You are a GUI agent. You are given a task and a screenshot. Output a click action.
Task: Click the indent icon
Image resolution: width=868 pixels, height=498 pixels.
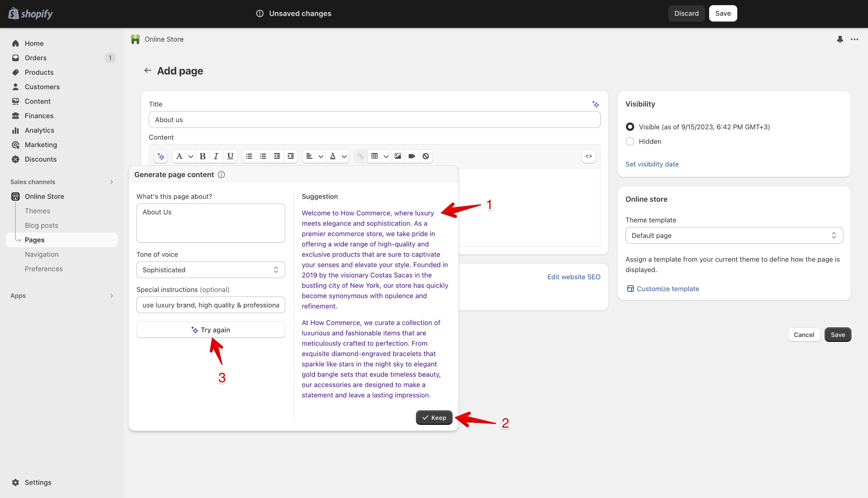pos(291,156)
